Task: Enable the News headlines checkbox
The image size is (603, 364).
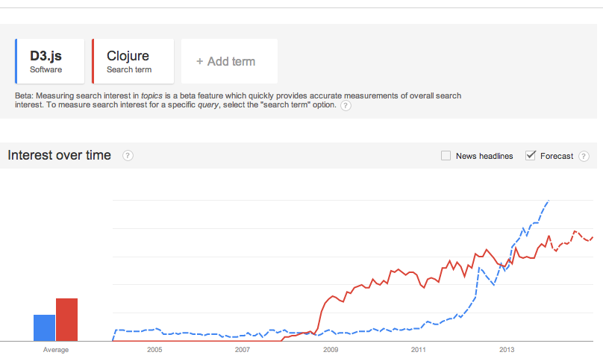Action: (446, 156)
